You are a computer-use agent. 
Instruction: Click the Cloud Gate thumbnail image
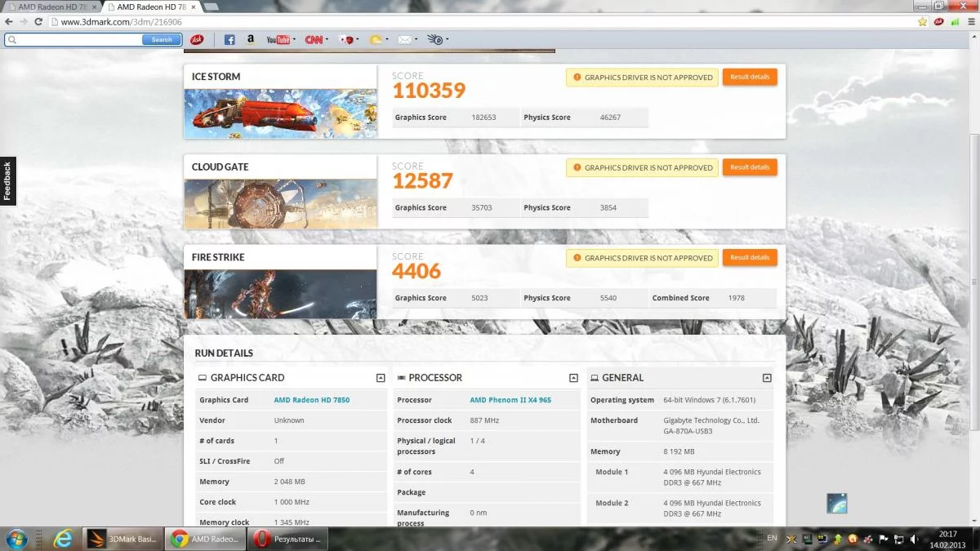click(x=280, y=204)
